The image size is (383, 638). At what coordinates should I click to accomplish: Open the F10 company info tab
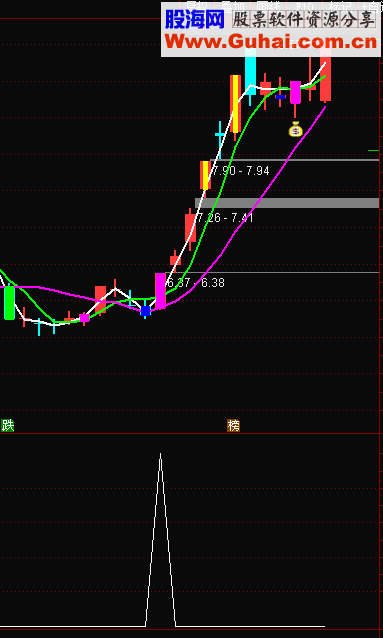coord(305,7)
